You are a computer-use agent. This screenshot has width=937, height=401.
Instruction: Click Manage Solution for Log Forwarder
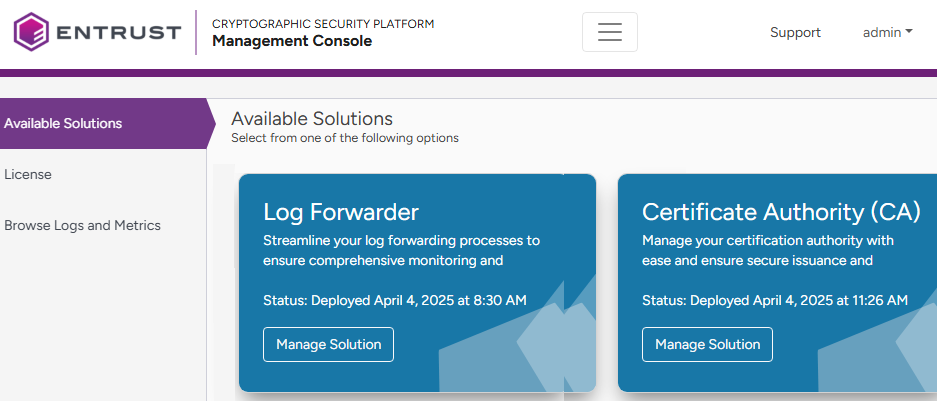point(328,344)
